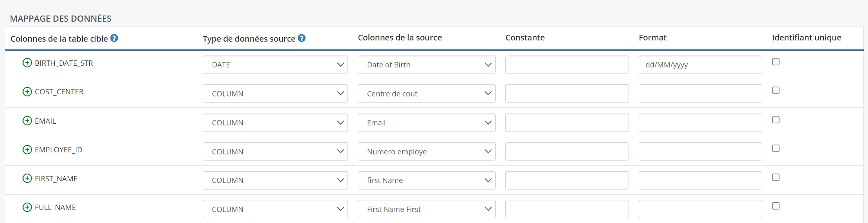The width and height of the screenshot is (868, 223).
Task: Click the plus icon beside FULL_NAME
Action: (27, 207)
